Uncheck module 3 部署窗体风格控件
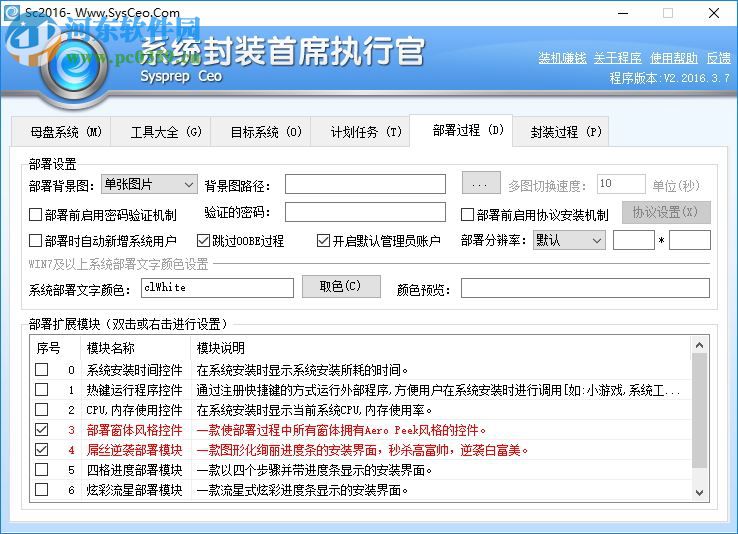This screenshot has height=534, width=738. (41, 430)
